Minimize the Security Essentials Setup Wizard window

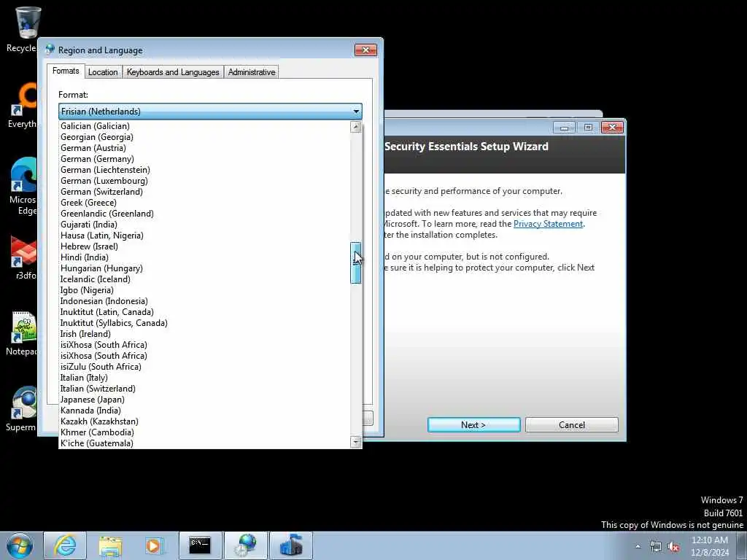(x=565, y=128)
